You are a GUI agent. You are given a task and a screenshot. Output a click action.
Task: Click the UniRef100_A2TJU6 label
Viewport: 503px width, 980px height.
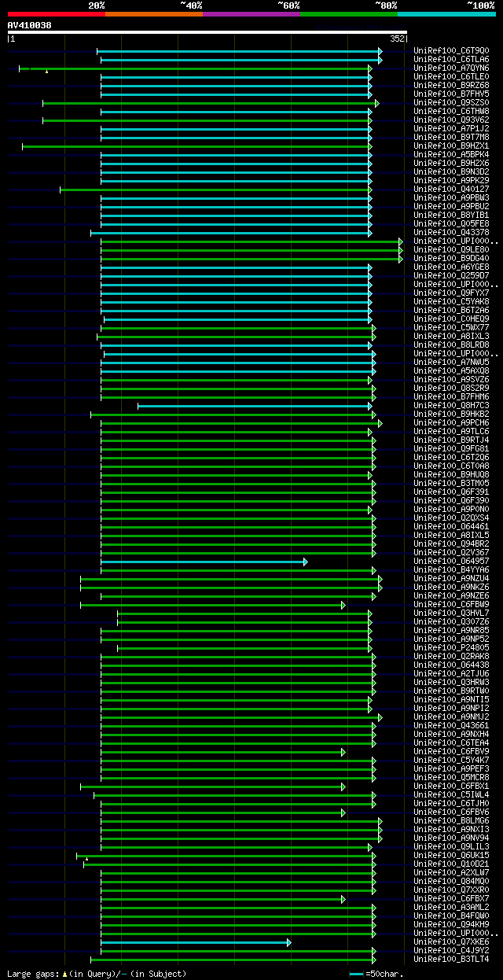451,674
